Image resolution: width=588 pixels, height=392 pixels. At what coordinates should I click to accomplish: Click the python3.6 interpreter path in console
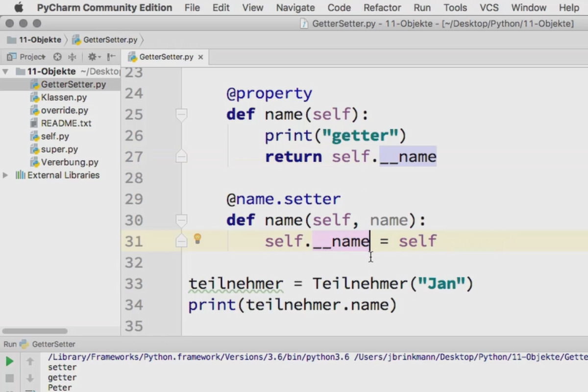[x=198, y=357]
